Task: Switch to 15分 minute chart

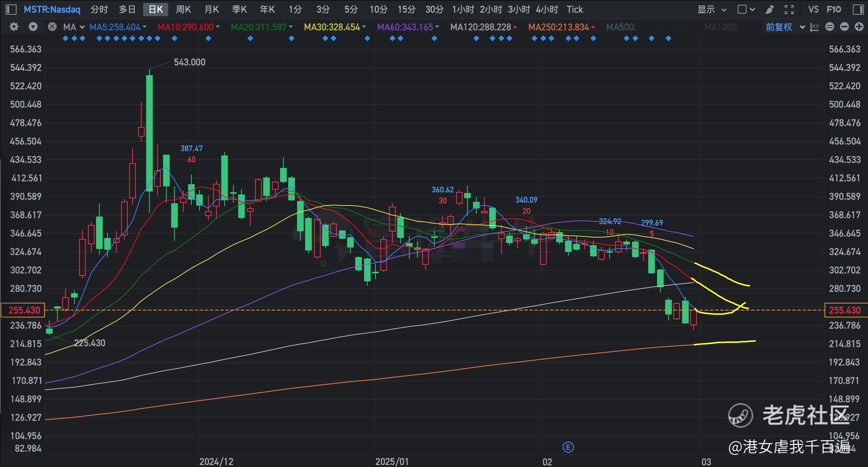Action: [406, 10]
